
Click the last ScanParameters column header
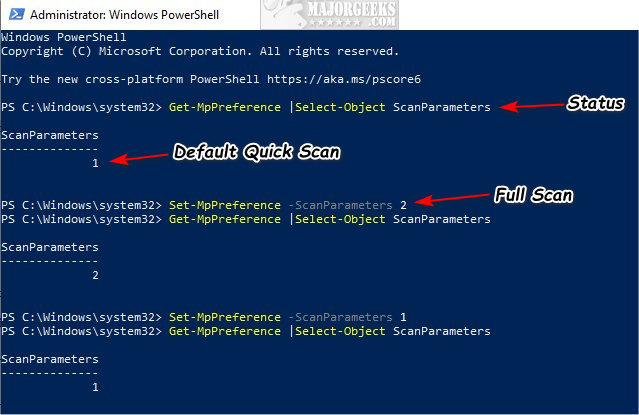click(x=50, y=359)
